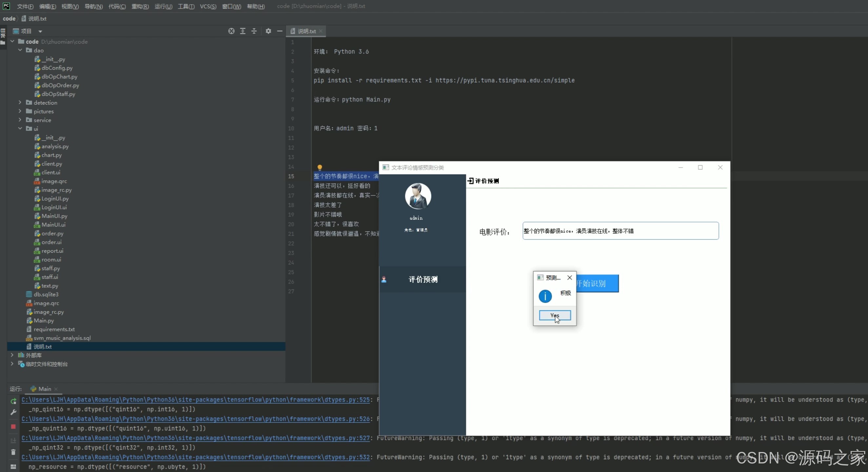This screenshot has width=868, height=472.
Task: Click the PyCharm logo icon at top-left
Action: point(6,6)
